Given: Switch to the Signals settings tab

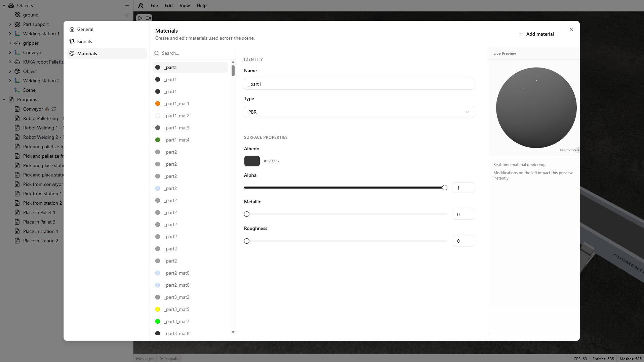Looking at the screenshot, I should click(84, 41).
